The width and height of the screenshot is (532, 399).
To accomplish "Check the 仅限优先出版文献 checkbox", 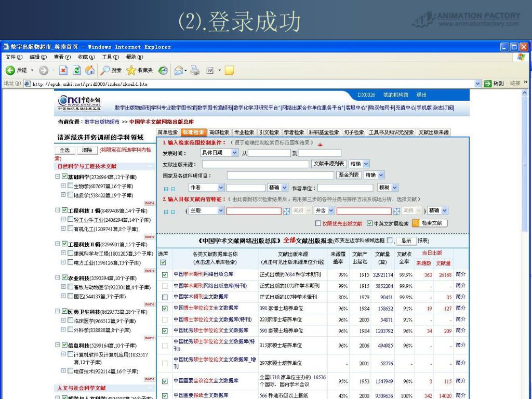I will point(318,223).
